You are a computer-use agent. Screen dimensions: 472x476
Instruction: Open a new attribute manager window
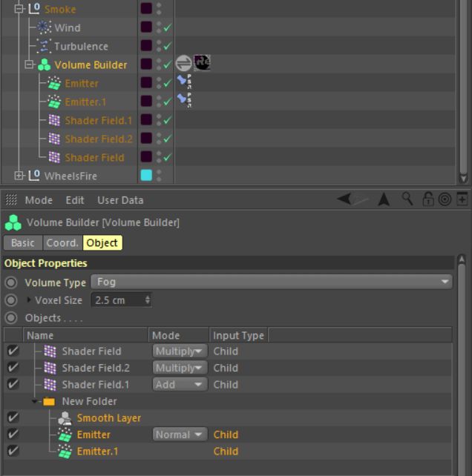coord(462,199)
